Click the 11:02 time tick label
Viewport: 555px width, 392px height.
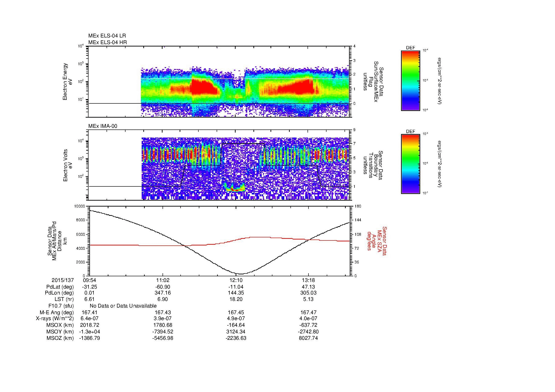coord(163,280)
